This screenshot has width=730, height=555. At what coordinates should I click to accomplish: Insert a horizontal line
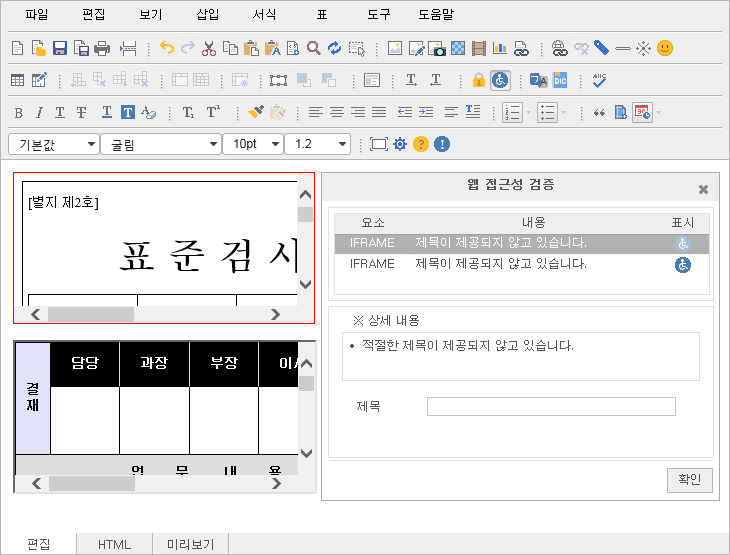coord(622,48)
